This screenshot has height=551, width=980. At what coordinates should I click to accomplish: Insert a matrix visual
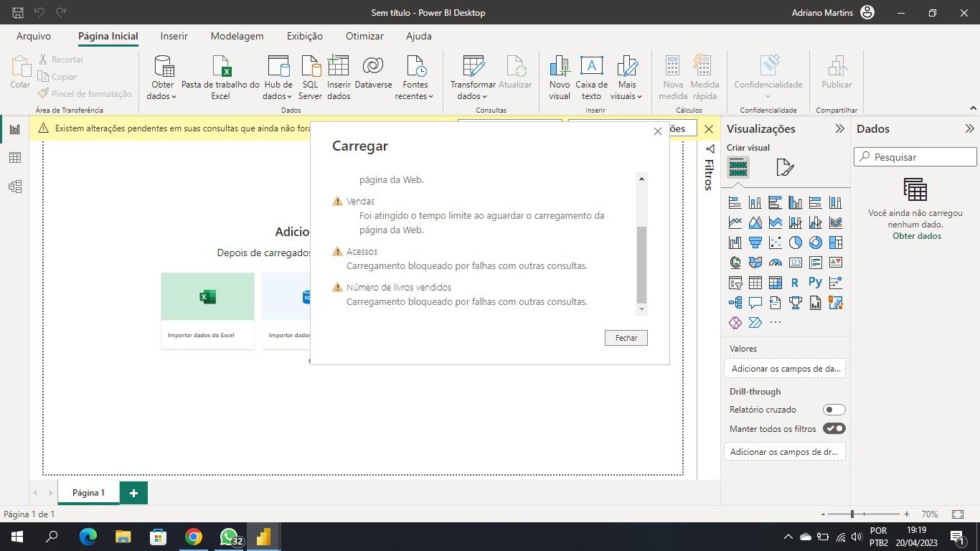tap(776, 283)
